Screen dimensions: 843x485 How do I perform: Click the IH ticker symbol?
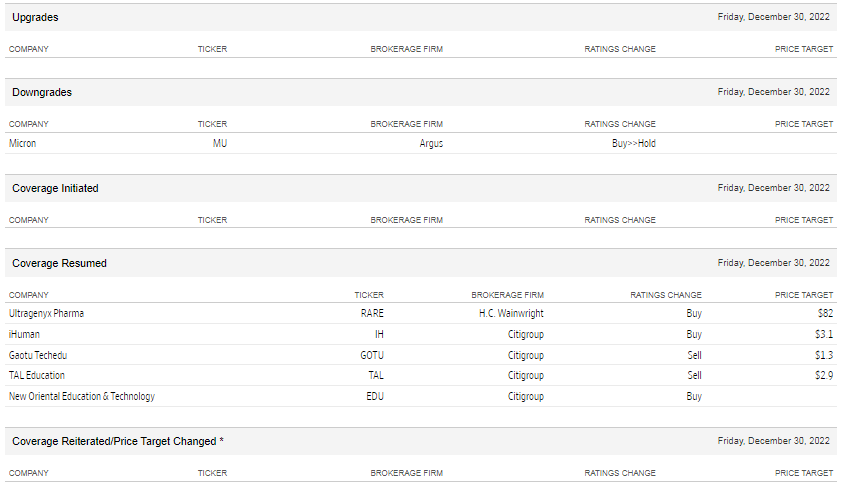click(x=379, y=334)
